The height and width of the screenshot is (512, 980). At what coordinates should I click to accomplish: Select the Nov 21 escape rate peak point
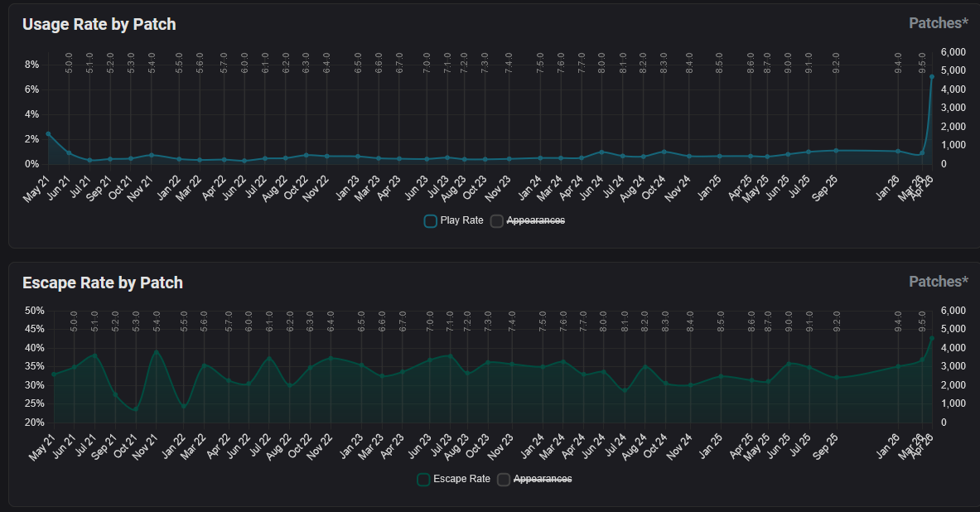pyautogui.click(x=157, y=352)
